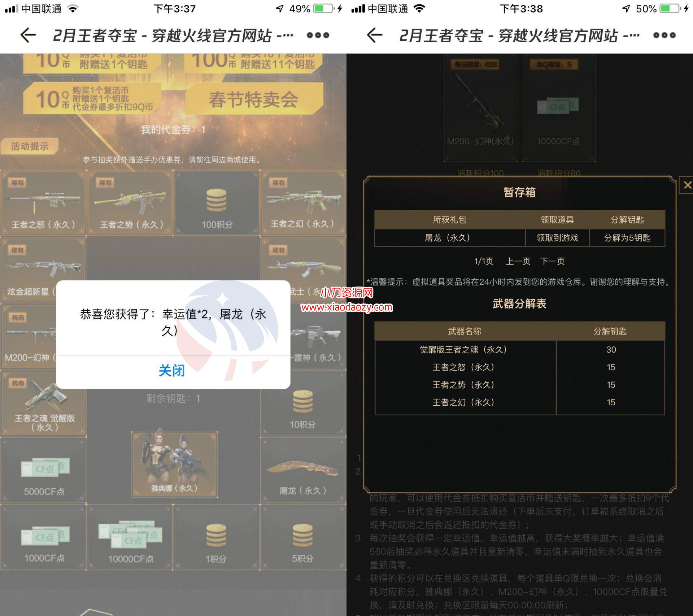Close the 暂存箱 panel with X
Image resolution: width=693 pixels, height=616 pixels.
pyautogui.click(x=687, y=185)
